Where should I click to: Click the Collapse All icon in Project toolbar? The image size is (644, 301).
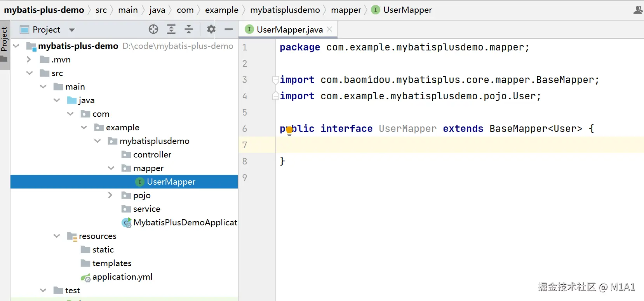189,29
